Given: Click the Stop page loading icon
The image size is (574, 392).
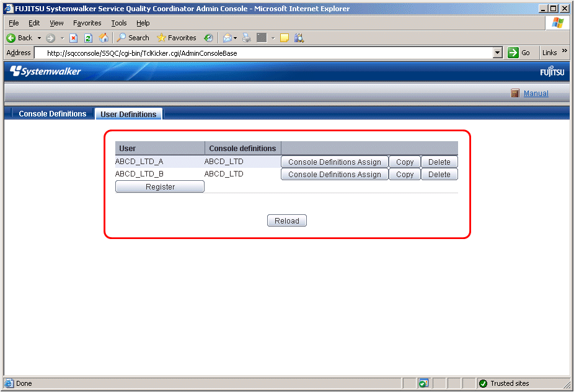Looking at the screenshot, I should pyautogui.click(x=74, y=38).
